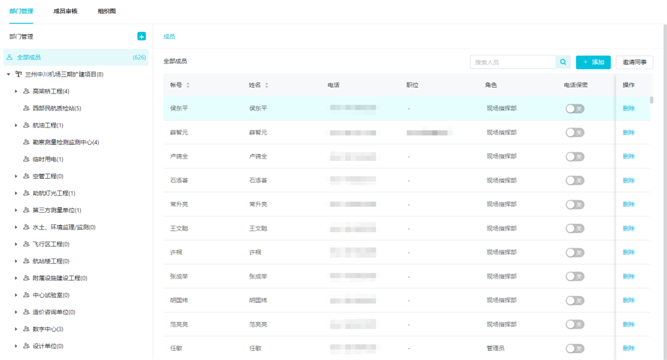
Task: Click the group icon beside 临时用电
Action: 26,159
